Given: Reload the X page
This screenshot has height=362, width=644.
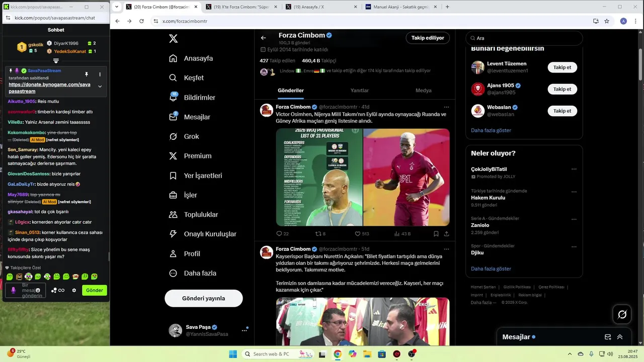Looking at the screenshot, I should point(141,21).
